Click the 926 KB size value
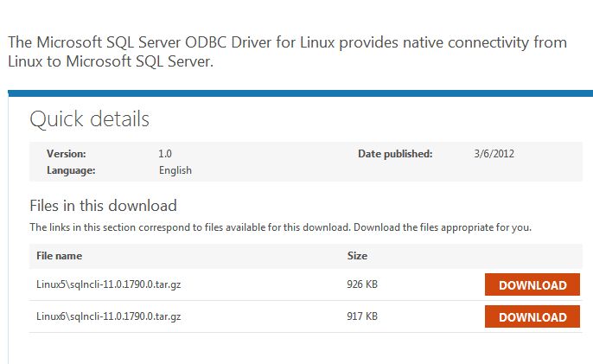 tap(362, 284)
